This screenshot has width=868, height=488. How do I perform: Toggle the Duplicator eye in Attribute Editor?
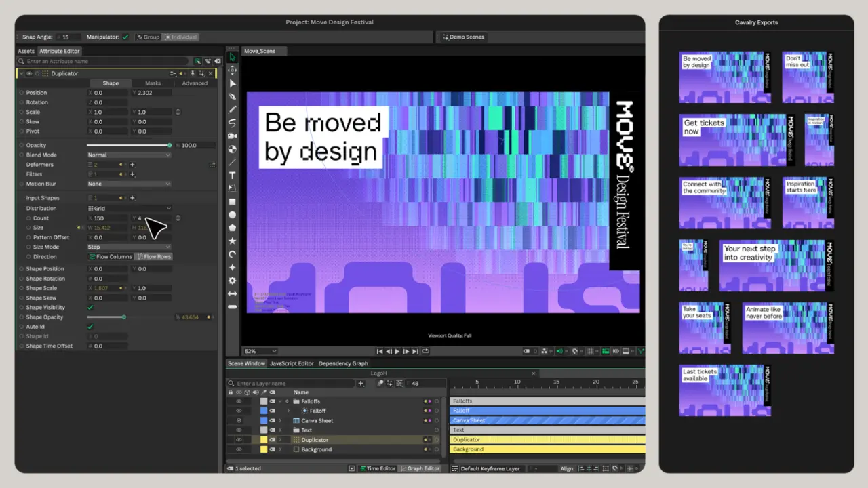pos(29,73)
